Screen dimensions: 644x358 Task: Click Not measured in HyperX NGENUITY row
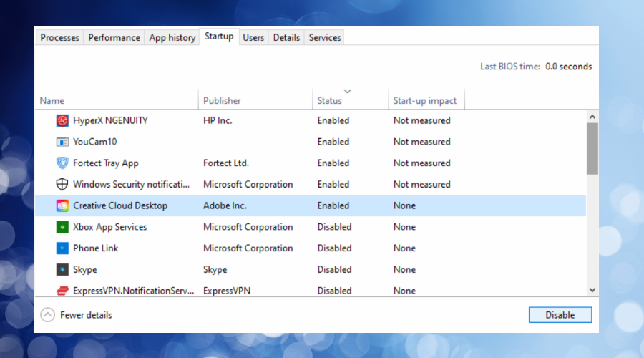(421, 120)
